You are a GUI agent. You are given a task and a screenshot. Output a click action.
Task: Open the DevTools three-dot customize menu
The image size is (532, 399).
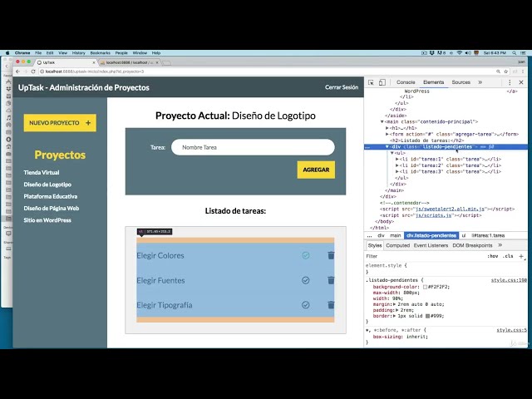pos(510,82)
